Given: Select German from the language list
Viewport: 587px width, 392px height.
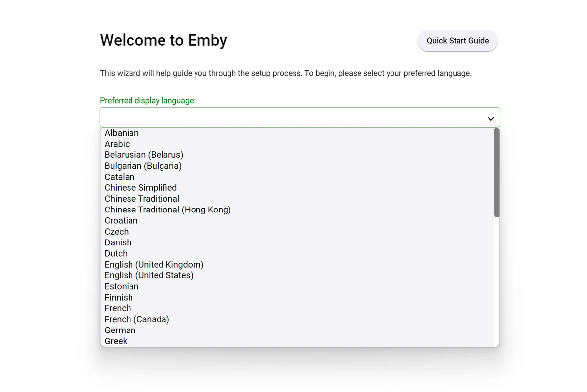Looking at the screenshot, I should (x=120, y=330).
